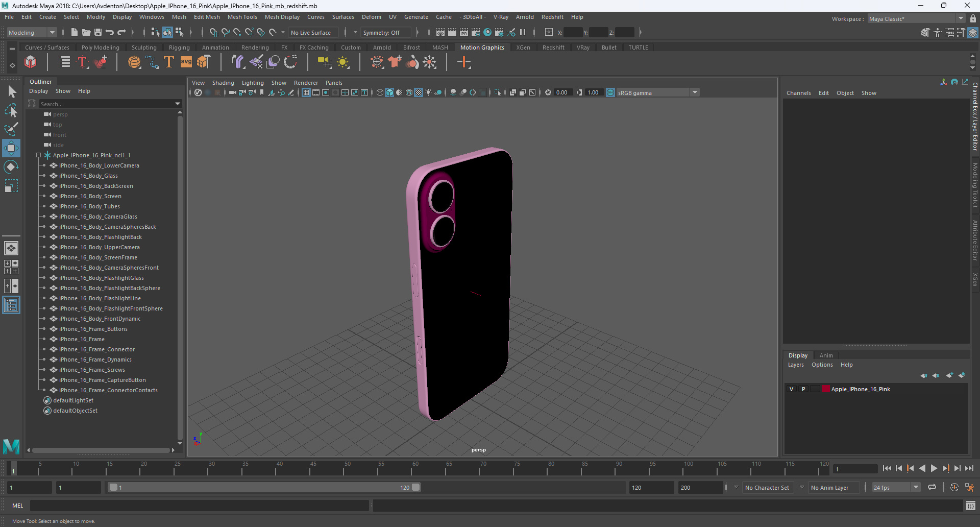The height and width of the screenshot is (527, 980).
Task: Open the script editor icon
Action: click(971, 506)
